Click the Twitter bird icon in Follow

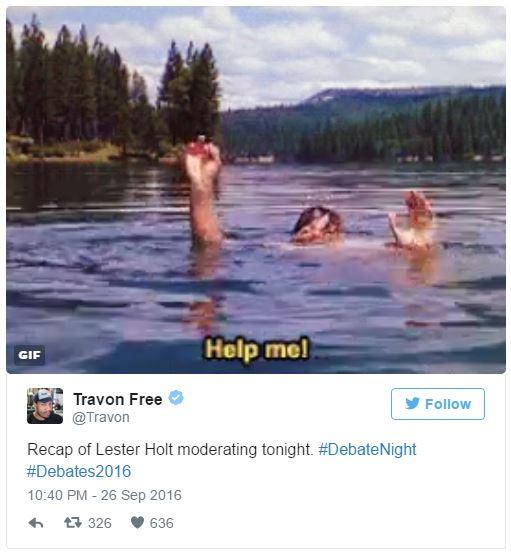coord(412,404)
